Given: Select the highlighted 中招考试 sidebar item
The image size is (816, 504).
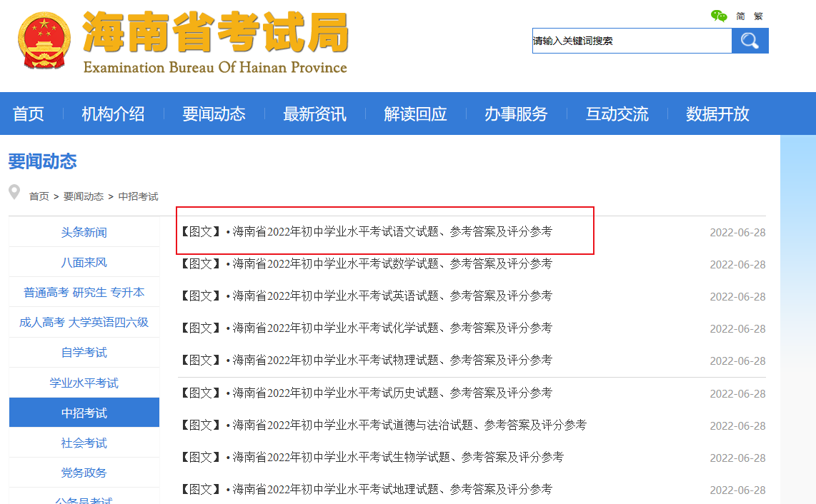Looking at the screenshot, I should click(84, 413).
